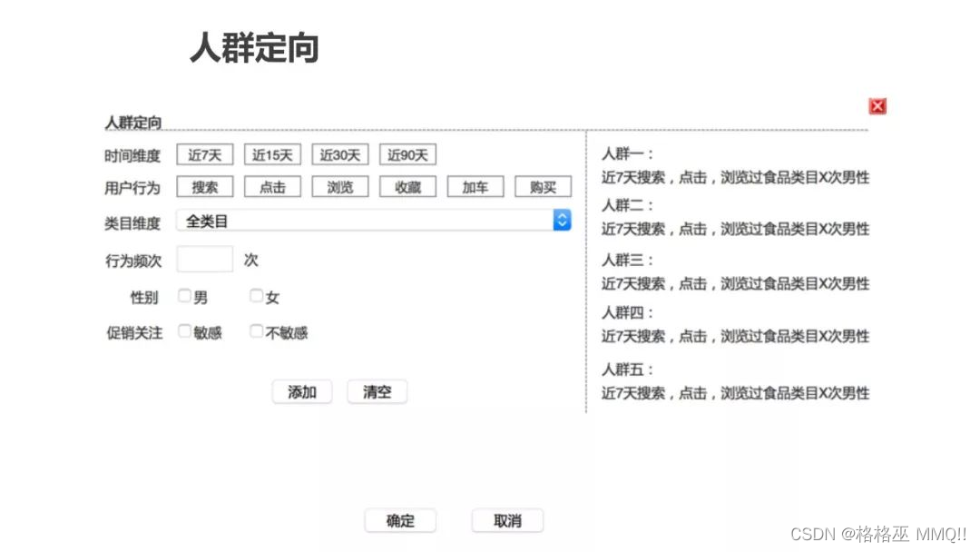Choose 点击 as the user behavior

click(x=271, y=187)
